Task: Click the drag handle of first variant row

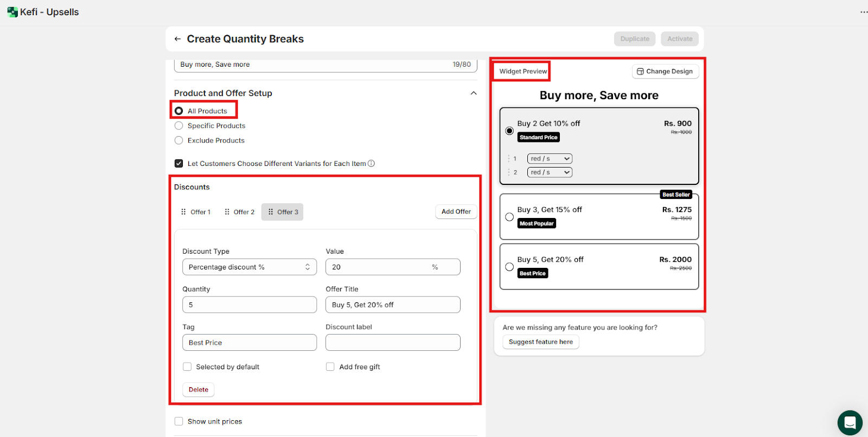Action: coord(508,159)
